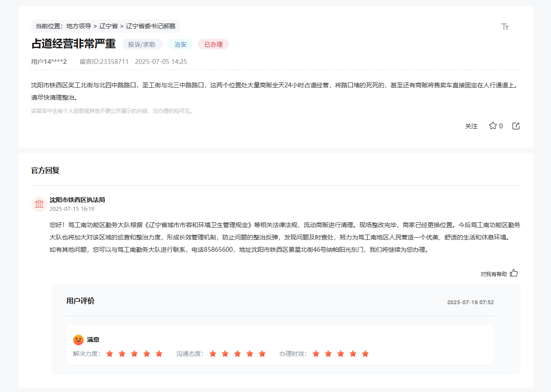Click the first star under 沟通态度
The image size is (551, 392).
tap(212, 353)
